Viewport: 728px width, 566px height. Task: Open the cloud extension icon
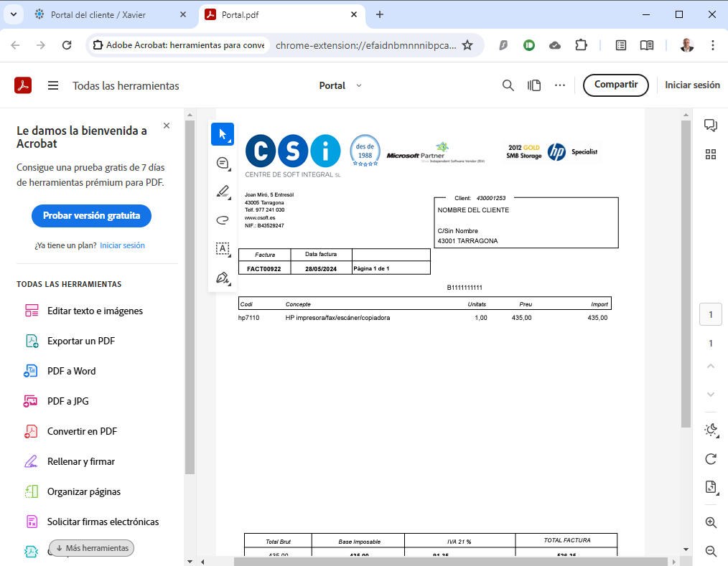coord(555,45)
